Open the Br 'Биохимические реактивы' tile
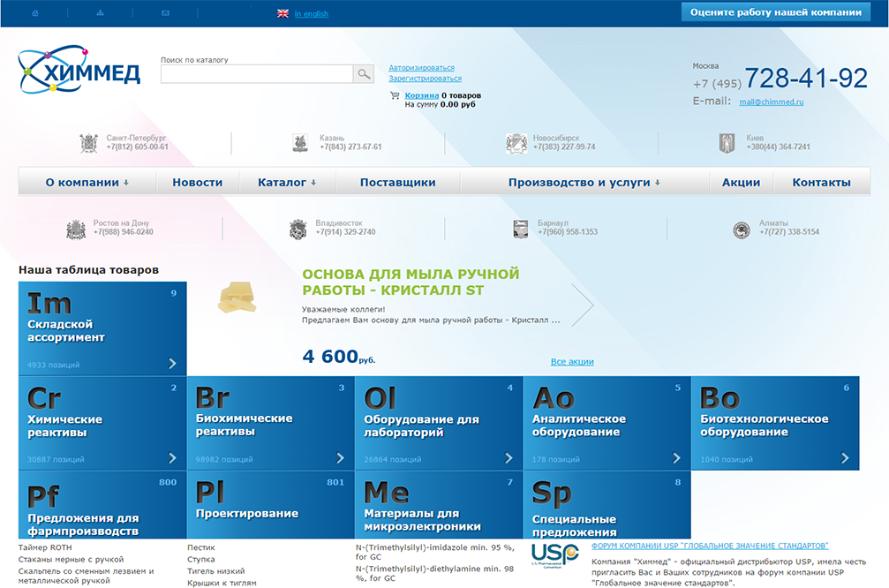This screenshot has height=588, width=889. (271, 423)
